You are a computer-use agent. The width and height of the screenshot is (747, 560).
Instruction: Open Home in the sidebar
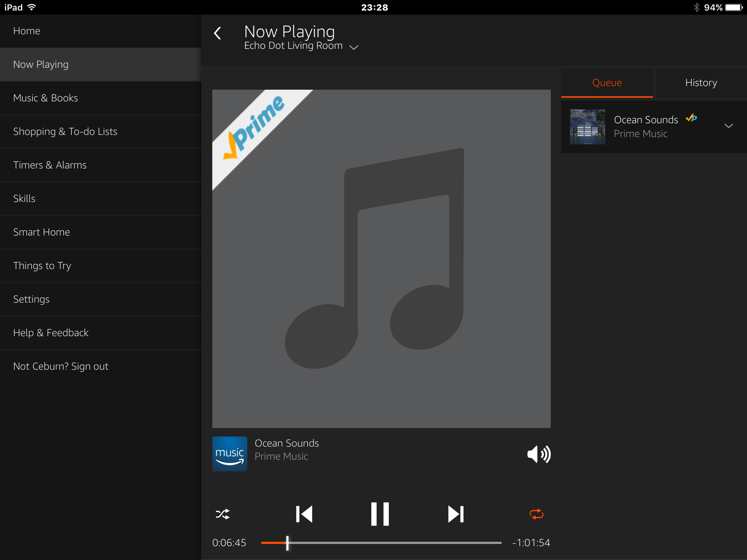pos(101,31)
